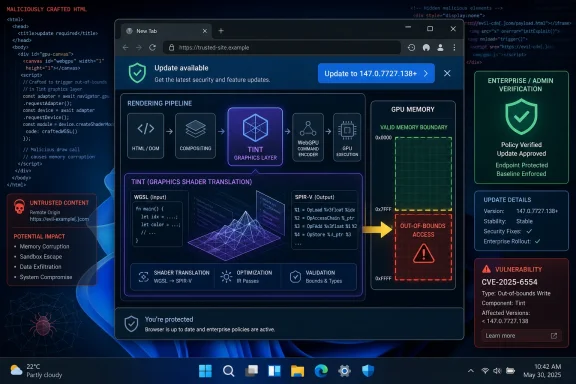Screen dimensions: 576x384
Task: Click the browser back arrow
Action: pyautogui.click(x=126, y=47)
